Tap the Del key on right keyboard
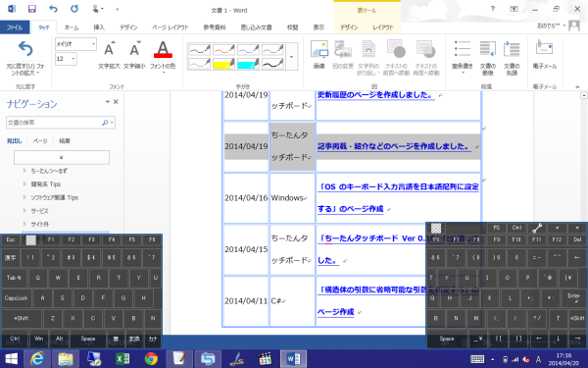The width and height of the screenshot is (588, 368). coord(577,239)
